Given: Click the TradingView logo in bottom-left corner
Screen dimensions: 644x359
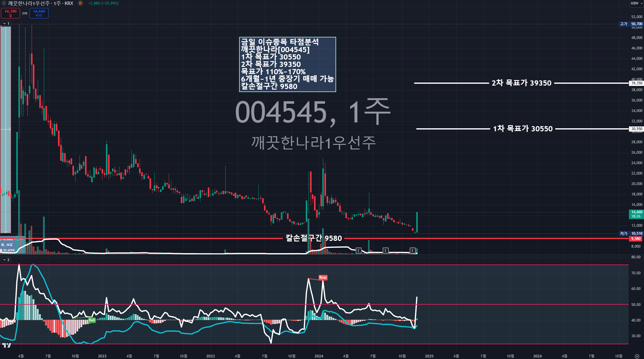Looking at the screenshot, I should click(x=6, y=345).
